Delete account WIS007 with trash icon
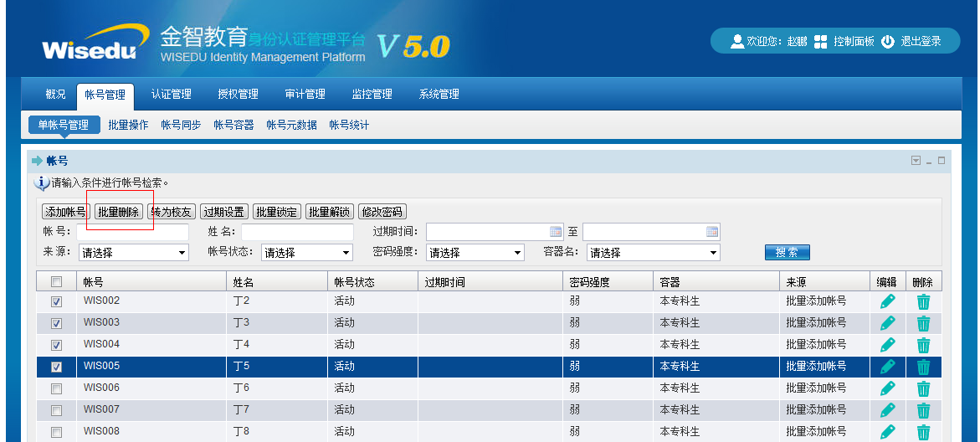 click(x=923, y=410)
